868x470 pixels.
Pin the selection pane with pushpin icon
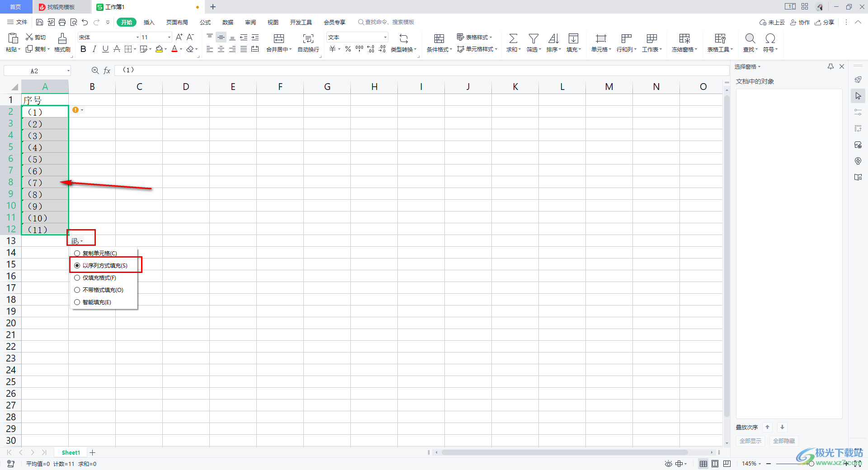830,66
